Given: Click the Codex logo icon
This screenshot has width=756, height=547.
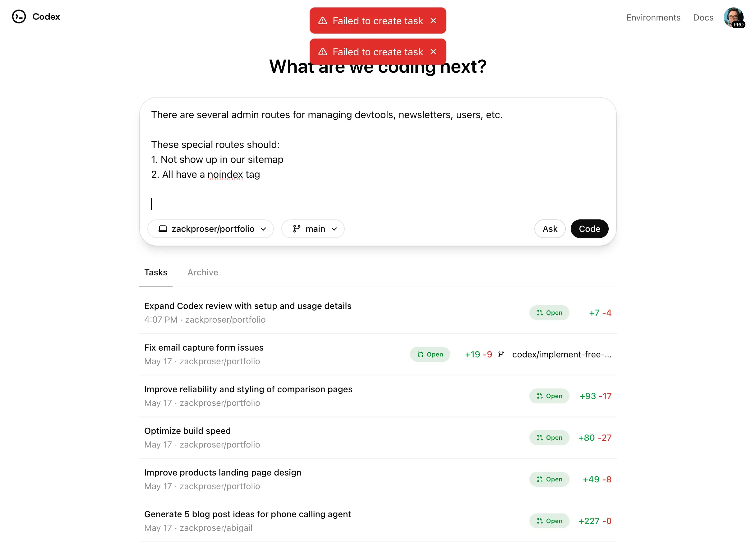Looking at the screenshot, I should (x=19, y=17).
